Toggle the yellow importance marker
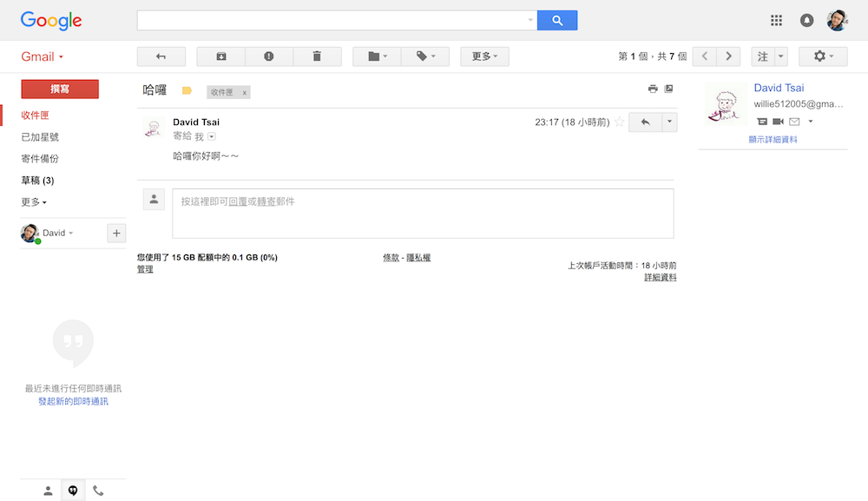The image size is (868, 501). pyautogui.click(x=187, y=91)
